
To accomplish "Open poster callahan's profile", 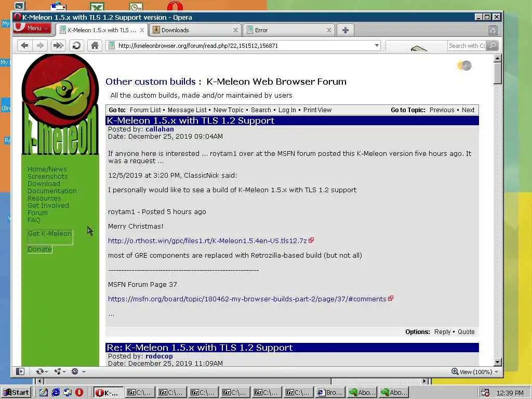I will click(x=159, y=129).
